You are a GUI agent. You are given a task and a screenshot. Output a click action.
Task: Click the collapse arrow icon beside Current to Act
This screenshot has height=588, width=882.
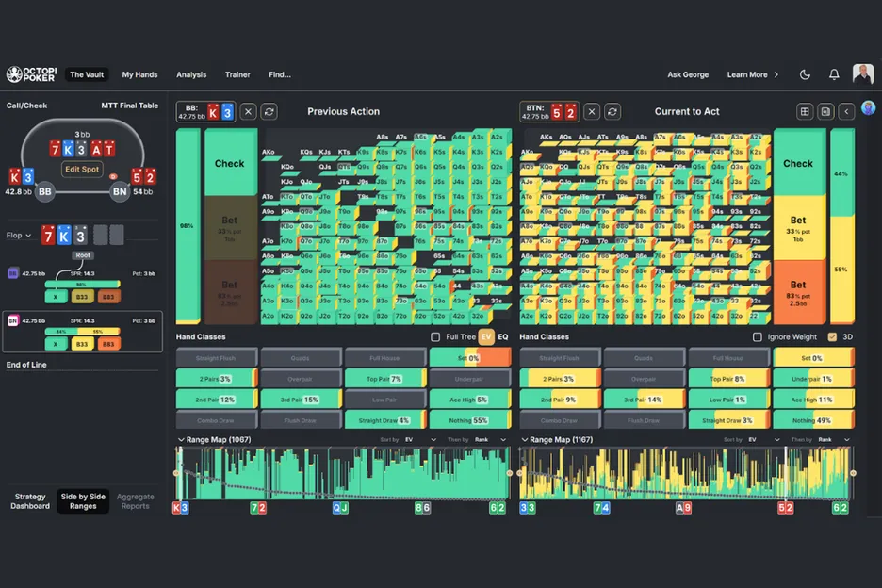coord(846,111)
